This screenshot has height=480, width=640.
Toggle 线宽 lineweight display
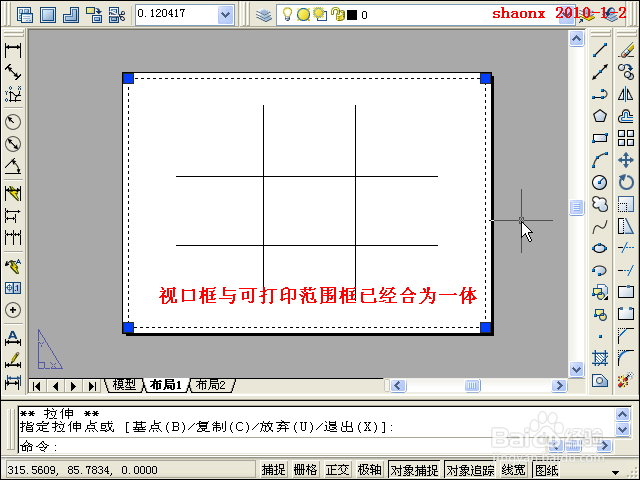(513, 470)
